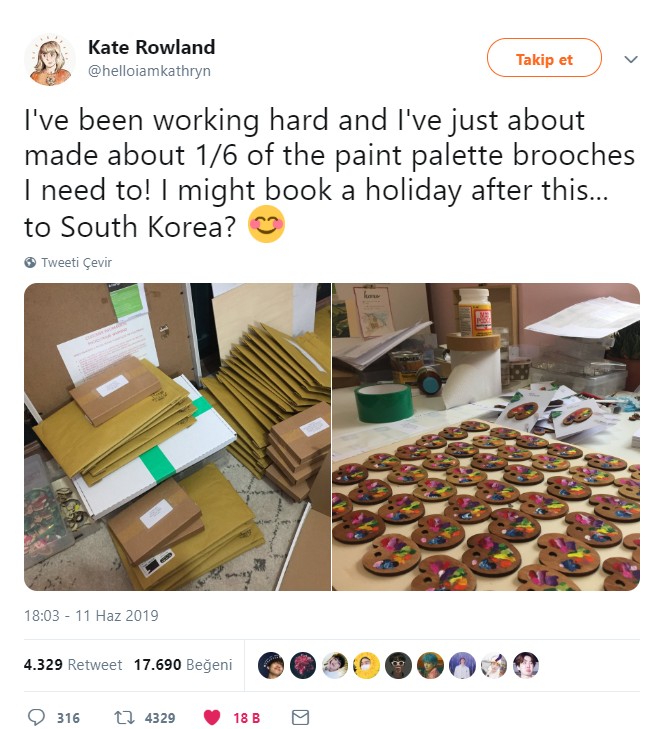Expand the tweet options chevron

pos(631,60)
